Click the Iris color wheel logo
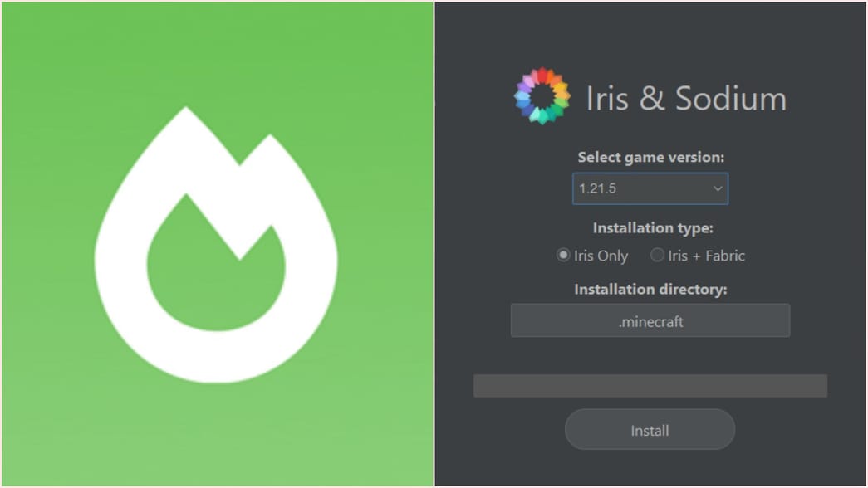The width and height of the screenshot is (868, 488). pos(542,97)
